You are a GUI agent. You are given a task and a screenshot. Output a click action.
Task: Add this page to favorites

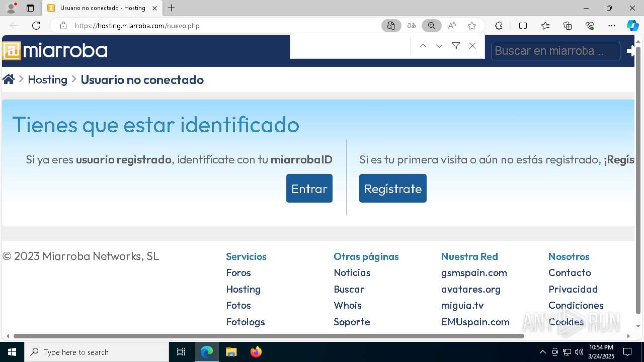point(472,26)
